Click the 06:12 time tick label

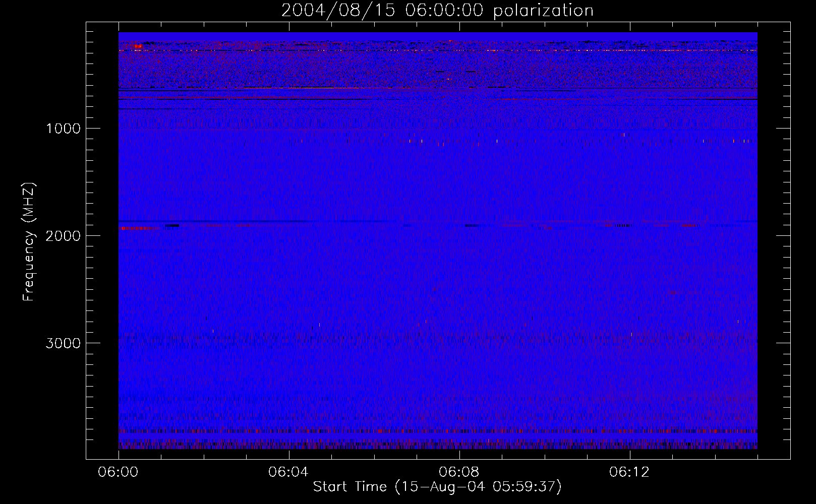click(x=629, y=472)
